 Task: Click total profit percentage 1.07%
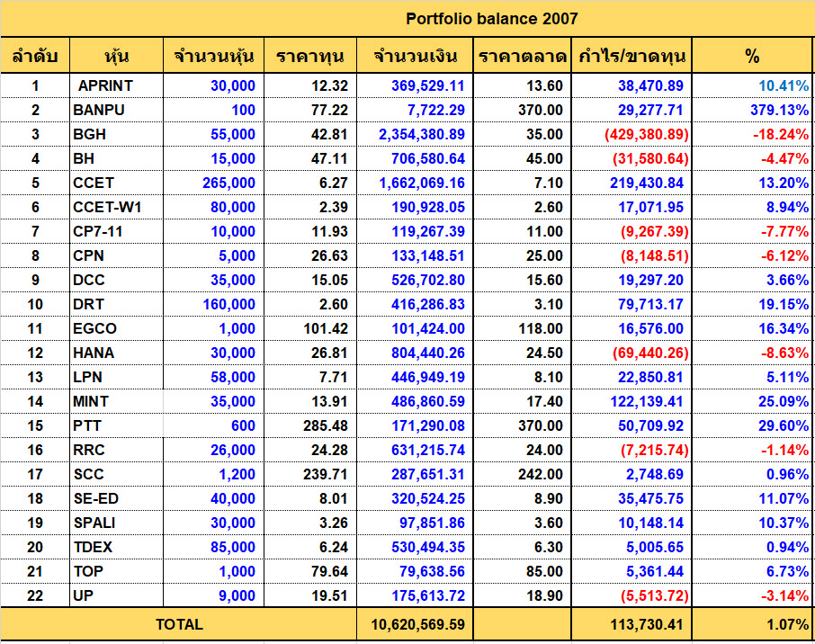click(x=752, y=624)
